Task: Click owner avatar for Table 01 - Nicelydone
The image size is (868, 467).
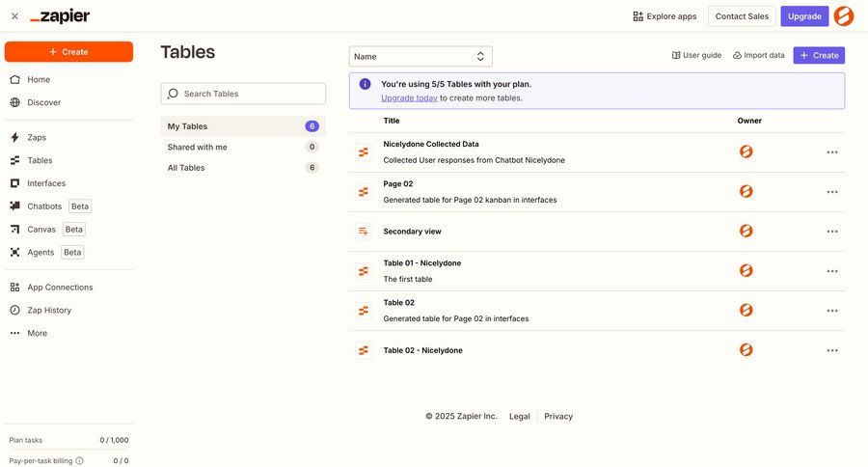Action: pyautogui.click(x=746, y=270)
